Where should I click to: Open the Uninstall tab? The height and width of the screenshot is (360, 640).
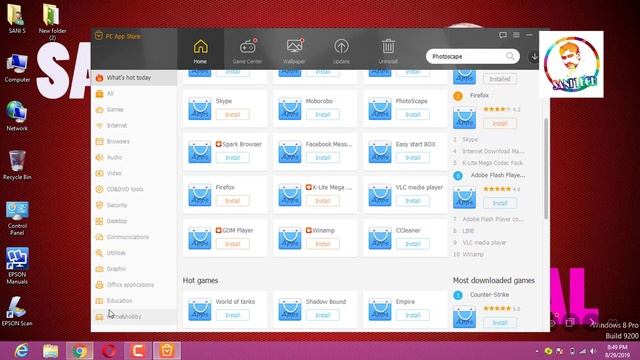(x=388, y=51)
